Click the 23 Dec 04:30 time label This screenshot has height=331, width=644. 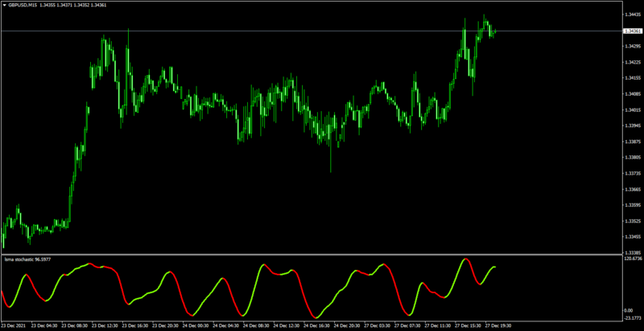point(44,325)
